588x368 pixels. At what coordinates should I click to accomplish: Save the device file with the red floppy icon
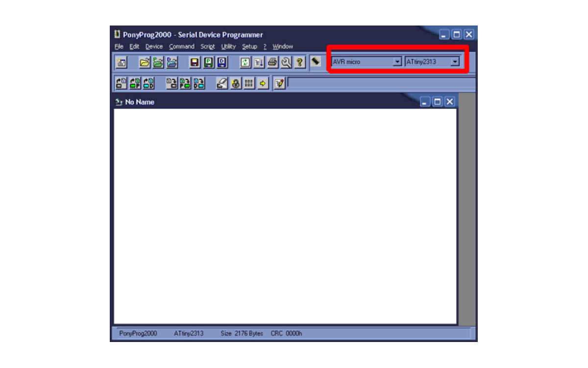tap(195, 62)
